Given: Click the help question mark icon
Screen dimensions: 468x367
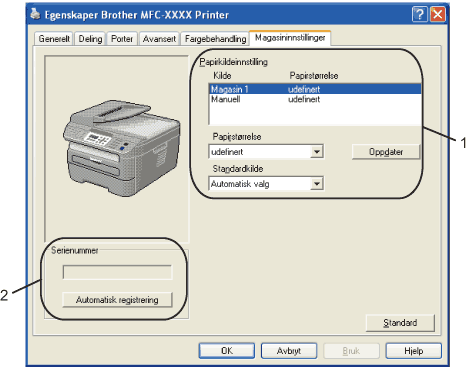Looking at the screenshot, I should point(419,15).
